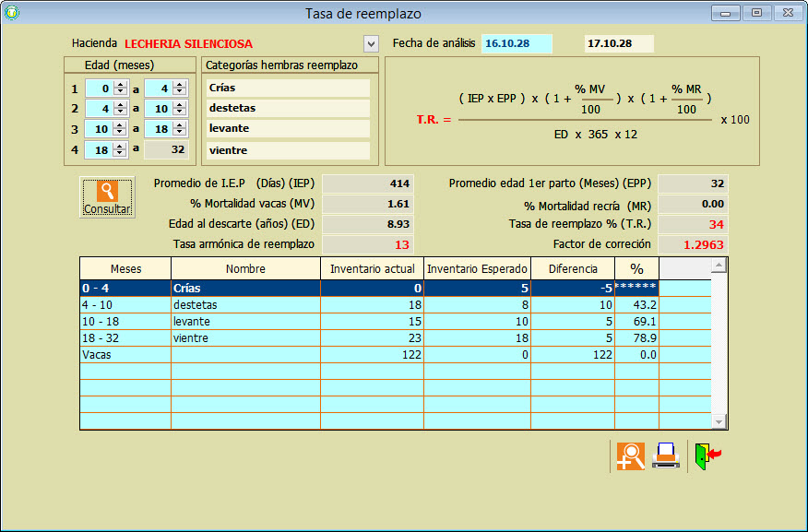Viewport: 808px width, 532px height.
Task: Select the destetas row in the table
Action: [x=244, y=304]
